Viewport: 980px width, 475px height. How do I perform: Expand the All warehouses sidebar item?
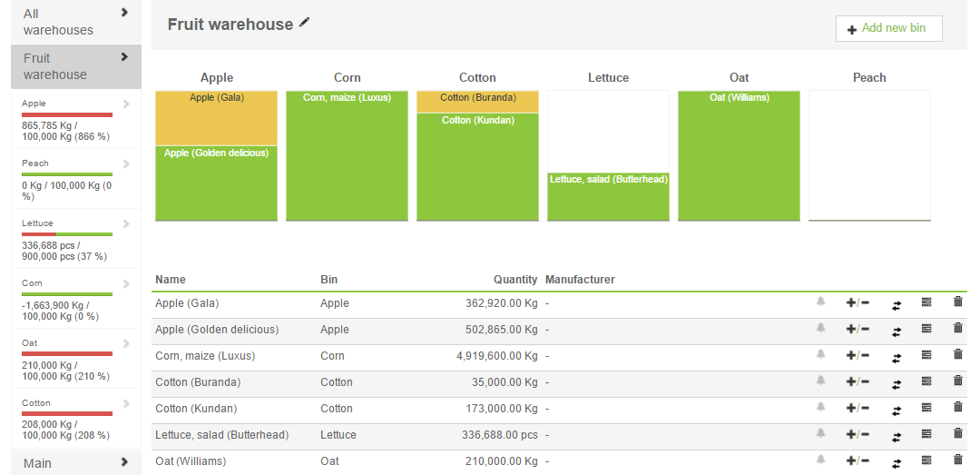[x=124, y=13]
